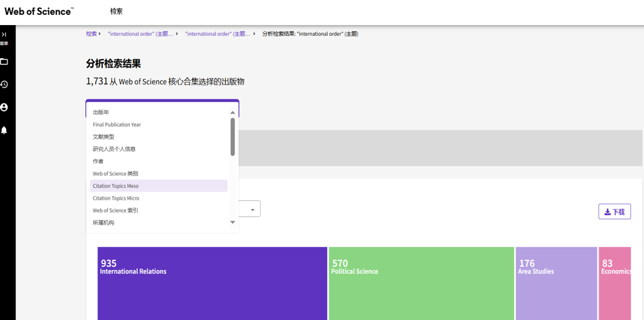Open the folder icon in sidebar

pos(4,62)
